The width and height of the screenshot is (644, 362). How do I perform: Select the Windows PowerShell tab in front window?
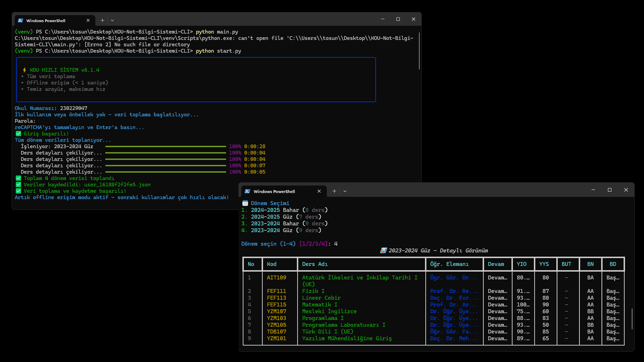point(284,191)
